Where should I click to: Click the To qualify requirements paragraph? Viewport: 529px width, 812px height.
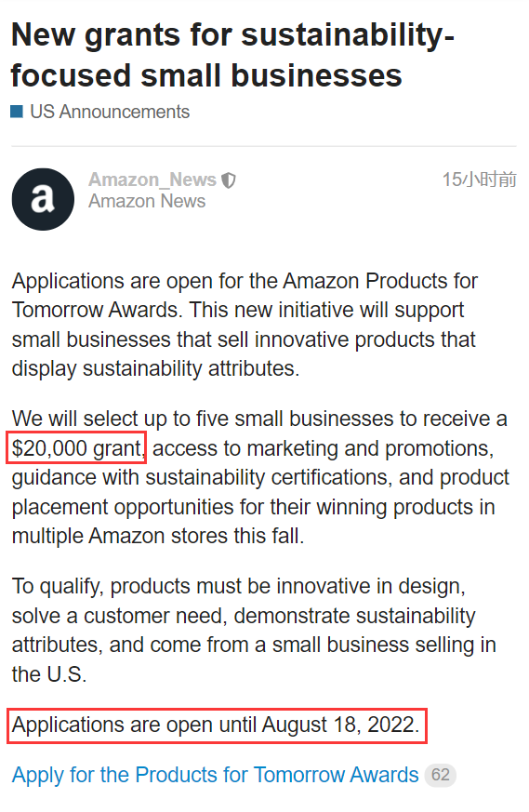(254, 631)
